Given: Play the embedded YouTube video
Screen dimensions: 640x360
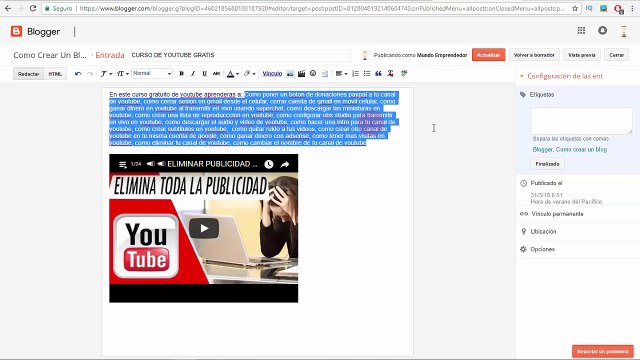Looking at the screenshot, I should pos(204,229).
